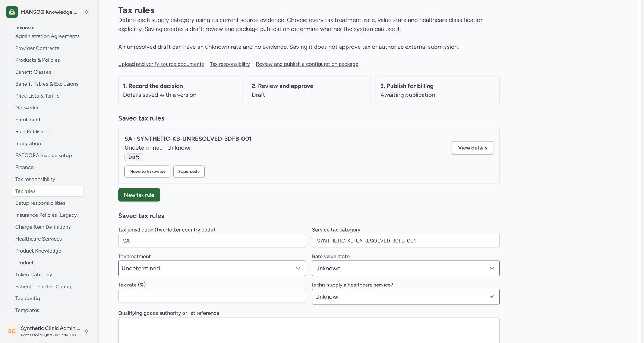The height and width of the screenshot is (343, 644).
Task: Go to Insurance Policies (Legacy)
Action: [x=47, y=215]
